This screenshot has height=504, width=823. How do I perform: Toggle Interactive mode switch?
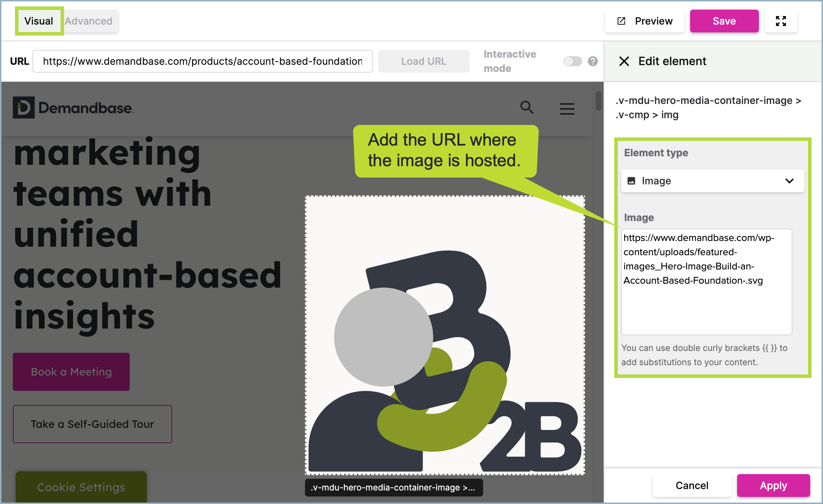point(573,61)
